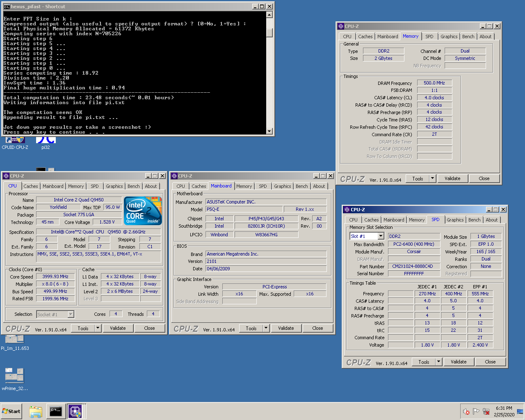Click the show desktop tray icon
Image resolution: width=525 pixels, height=420 pixels.
520,411
